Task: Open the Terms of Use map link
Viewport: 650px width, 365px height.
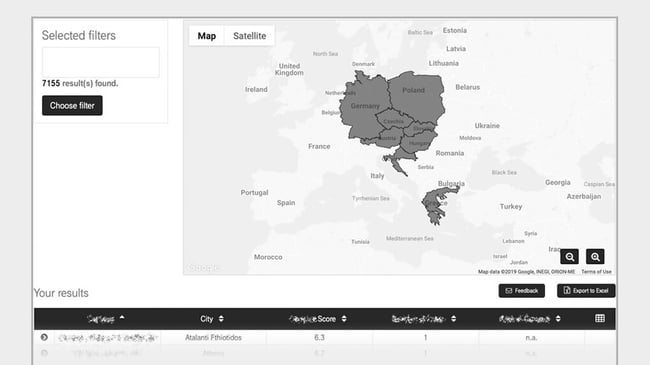Action: click(x=596, y=272)
